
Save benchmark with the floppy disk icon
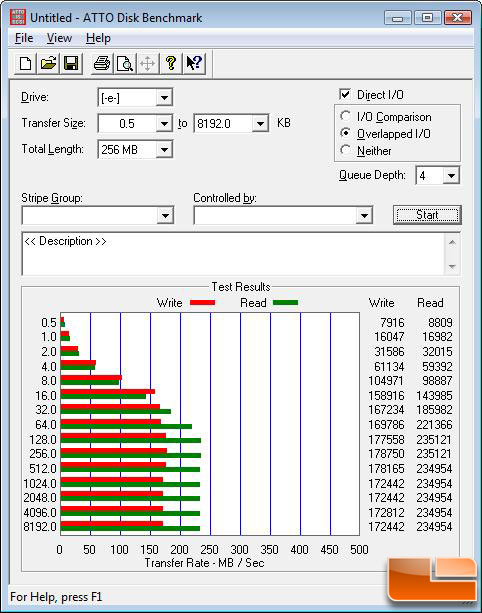click(x=71, y=63)
